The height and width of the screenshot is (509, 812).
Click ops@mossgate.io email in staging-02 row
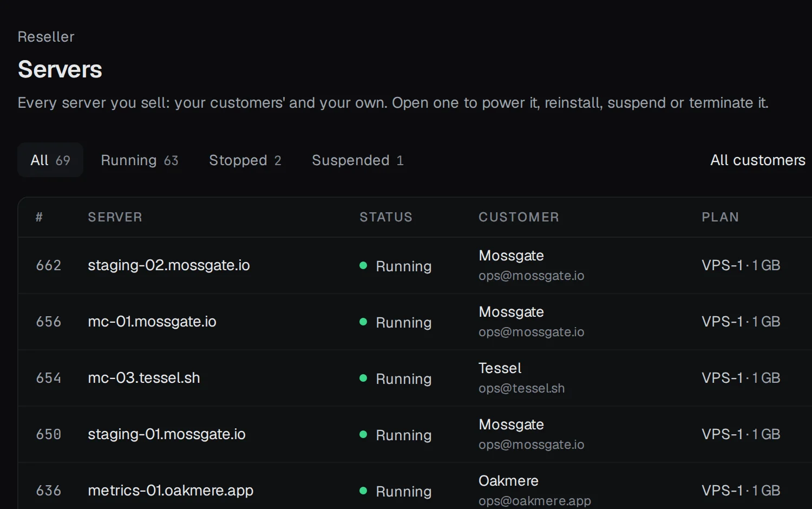tap(532, 276)
